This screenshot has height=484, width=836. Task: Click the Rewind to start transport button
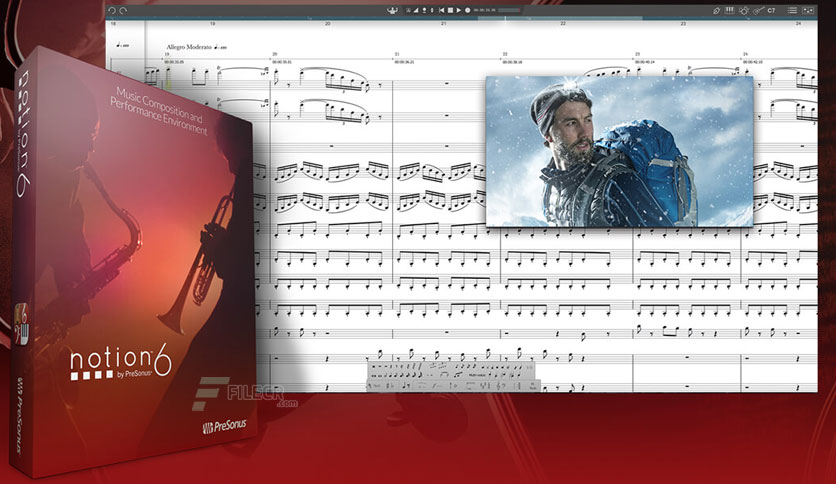pyautogui.click(x=441, y=10)
